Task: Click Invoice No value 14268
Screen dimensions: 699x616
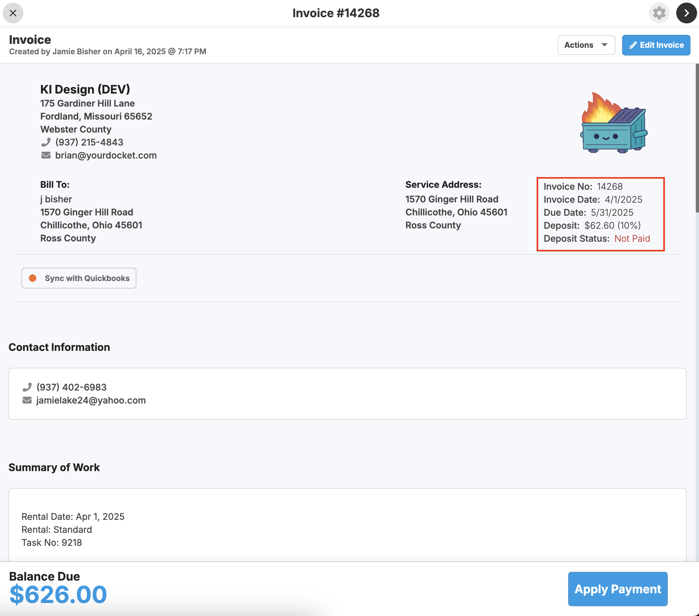Action: pos(610,186)
